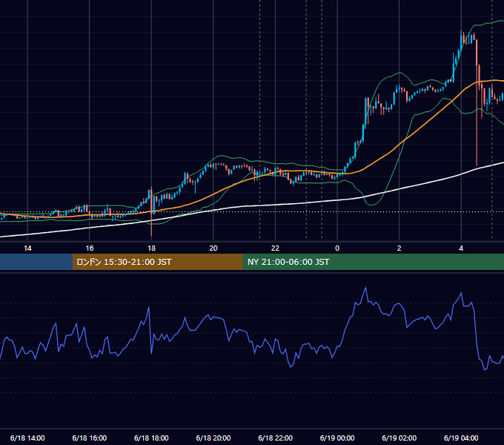504x445 pixels.
Task: Click the London 15:30-21:00 JST session bar
Action: pyautogui.click(x=157, y=262)
